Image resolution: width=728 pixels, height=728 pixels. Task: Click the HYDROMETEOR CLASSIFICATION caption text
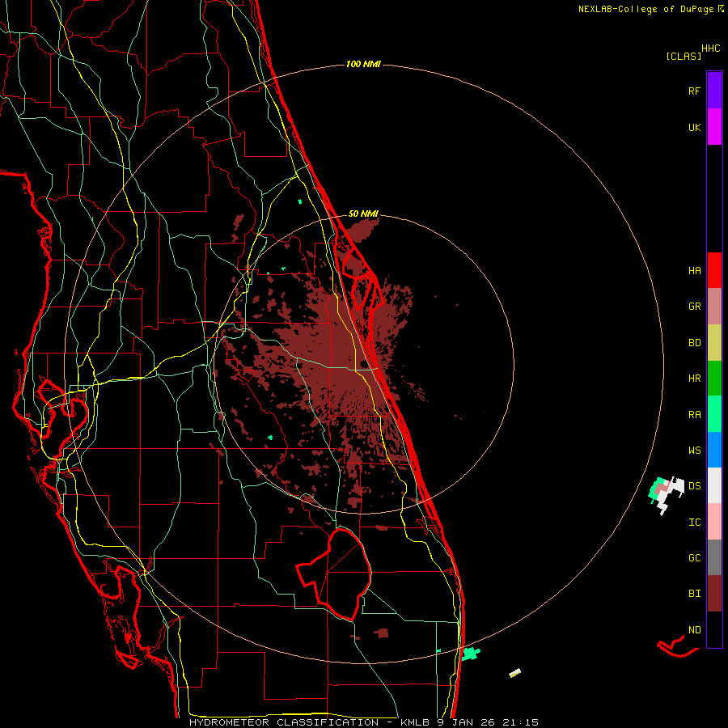pos(284,722)
